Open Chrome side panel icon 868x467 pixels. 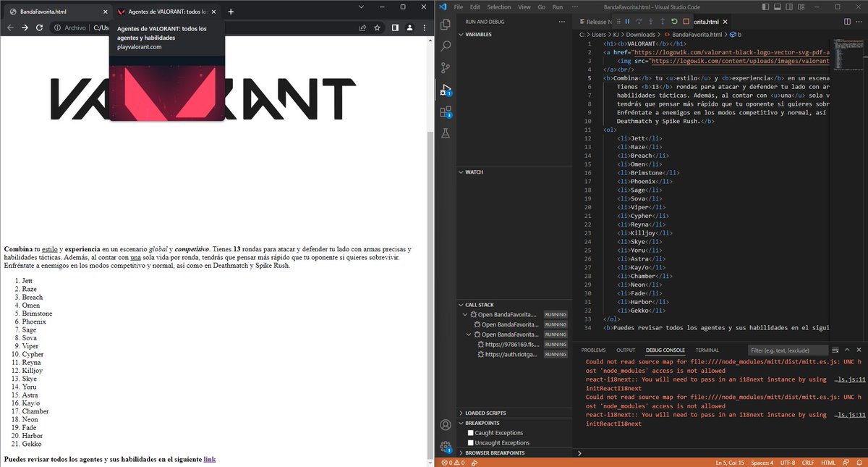point(396,28)
